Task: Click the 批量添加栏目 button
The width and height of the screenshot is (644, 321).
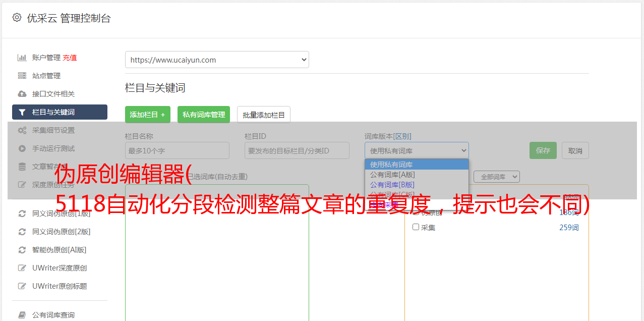Action: pos(264,115)
